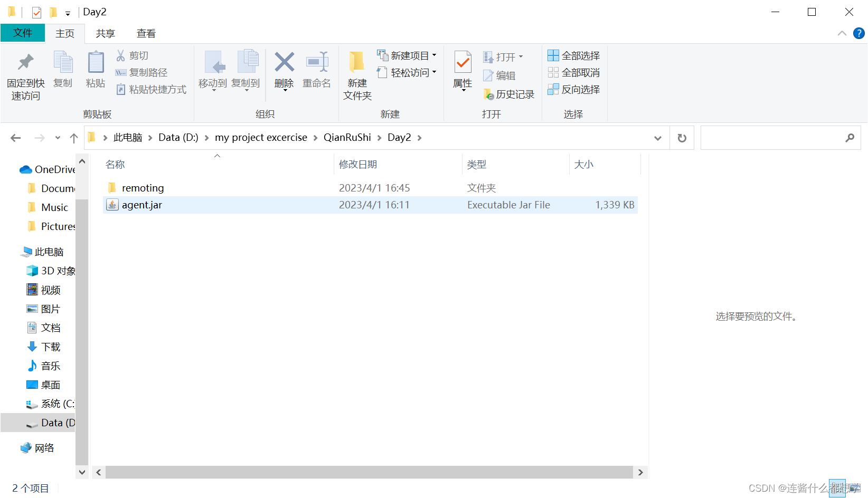Image resolution: width=868 pixels, height=498 pixels.
Task: Paste from the clipboard
Action: click(x=95, y=71)
